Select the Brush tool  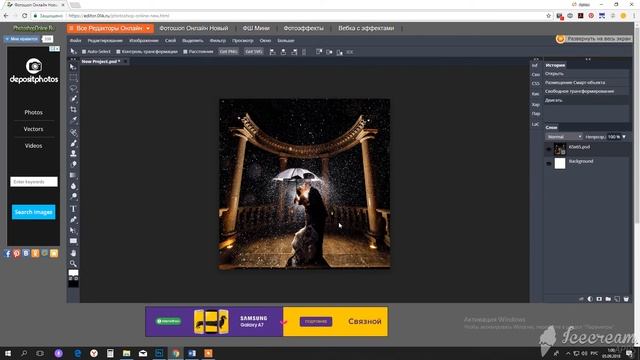point(73,143)
